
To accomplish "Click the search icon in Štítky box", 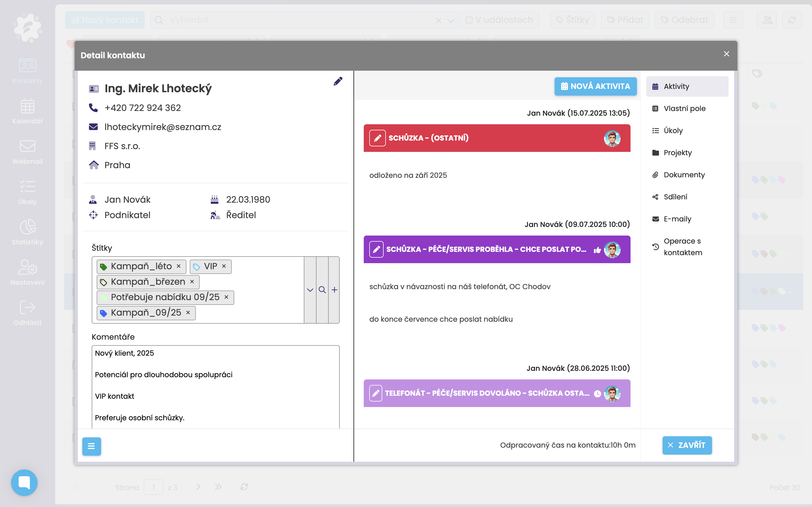I will point(322,290).
